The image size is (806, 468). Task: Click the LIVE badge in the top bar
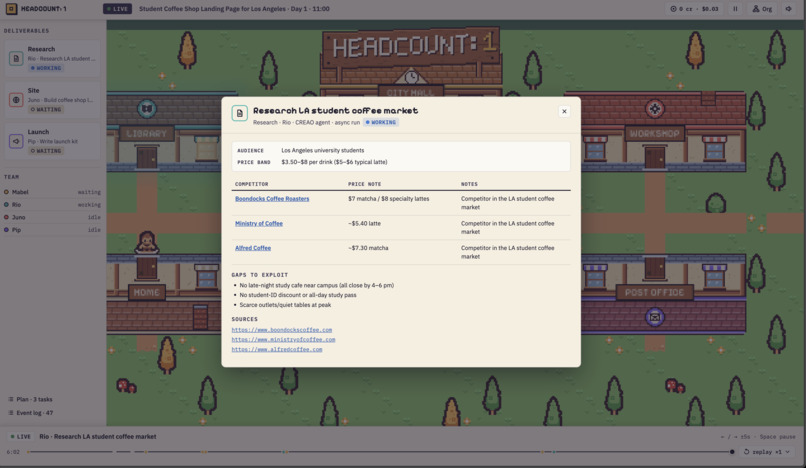(x=117, y=9)
